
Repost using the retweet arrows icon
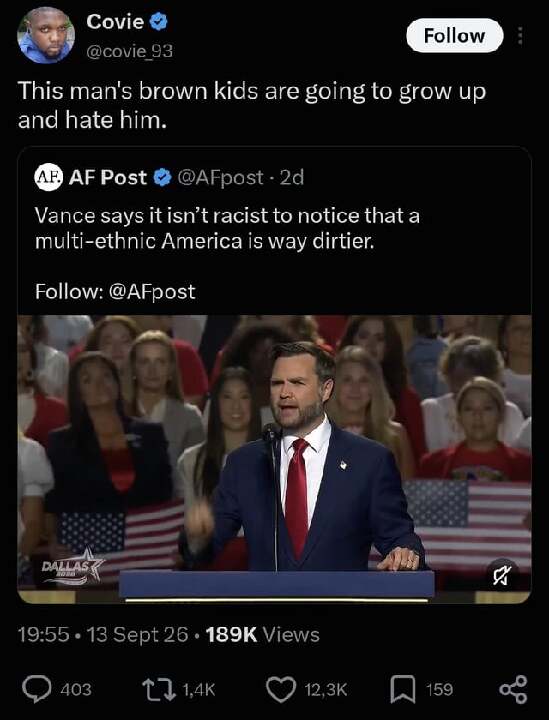coord(159,689)
